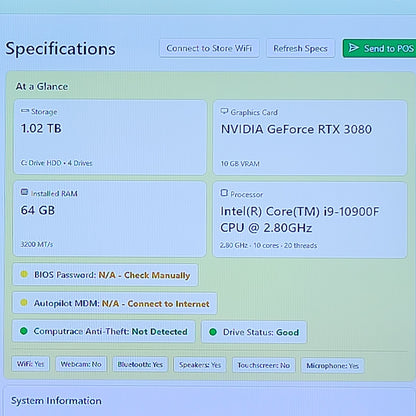Click the Processor chip icon
The image size is (416, 416).
click(224, 193)
